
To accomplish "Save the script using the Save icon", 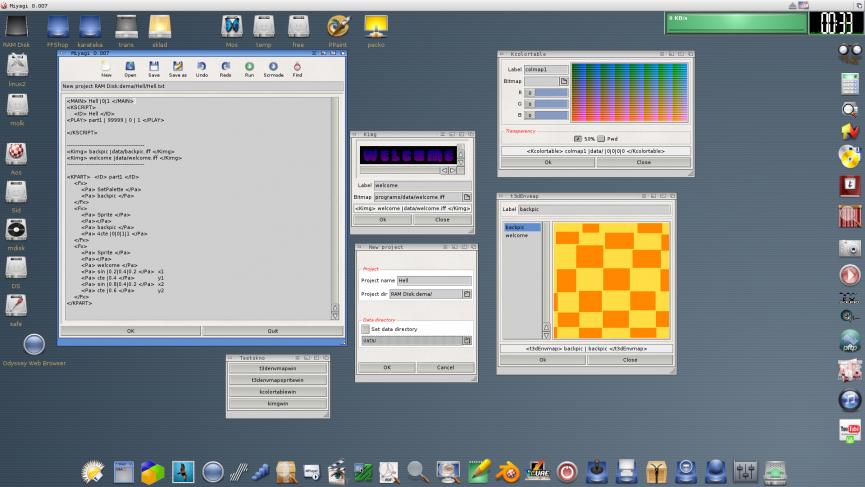I will [154, 68].
